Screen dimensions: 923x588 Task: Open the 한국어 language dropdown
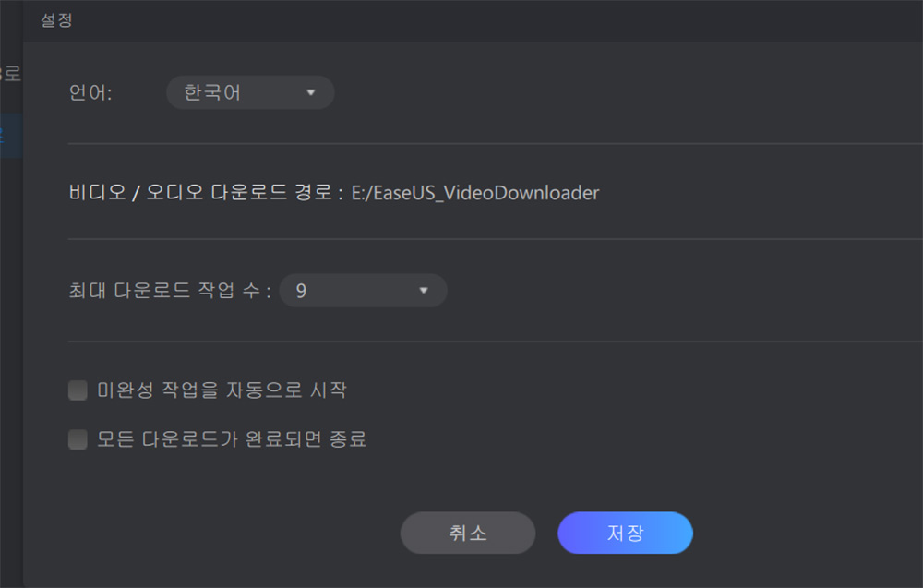point(250,92)
